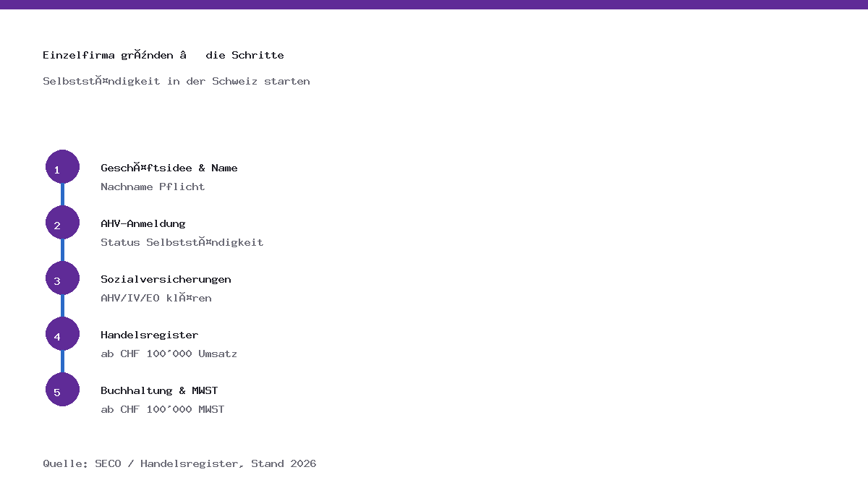The height and width of the screenshot is (488, 868).
Task: Select the ab CHF 100'000 Umsatz text
Action: point(169,354)
